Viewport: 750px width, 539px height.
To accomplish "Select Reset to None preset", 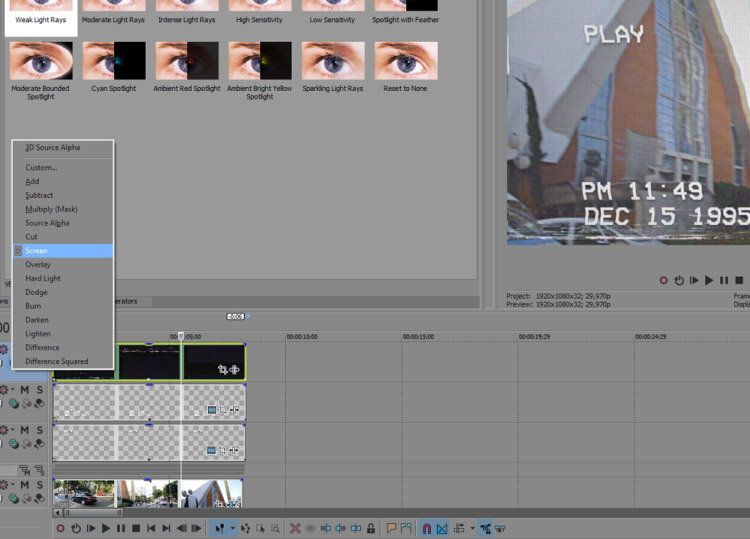I will (x=406, y=67).
